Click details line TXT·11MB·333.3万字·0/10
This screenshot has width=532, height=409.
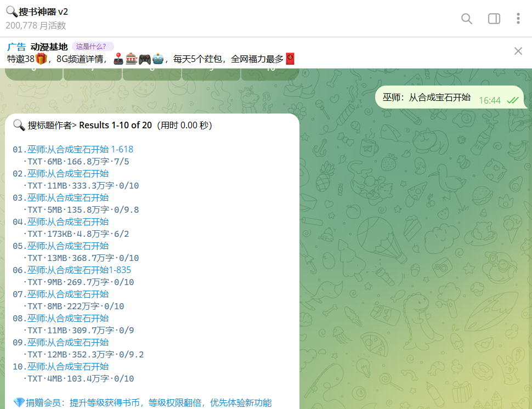[x=81, y=185]
